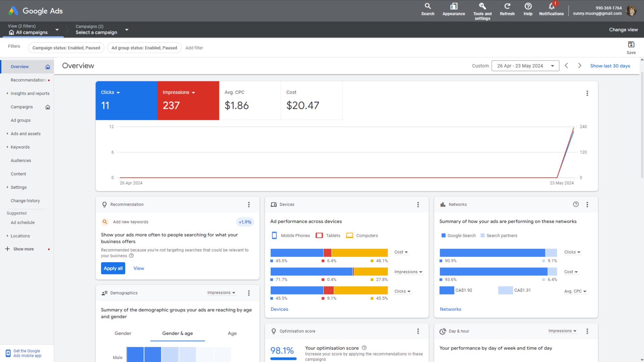Screen dimensions: 644x362
Task: Select the Age demographics tab
Action: [x=232, y=333]
